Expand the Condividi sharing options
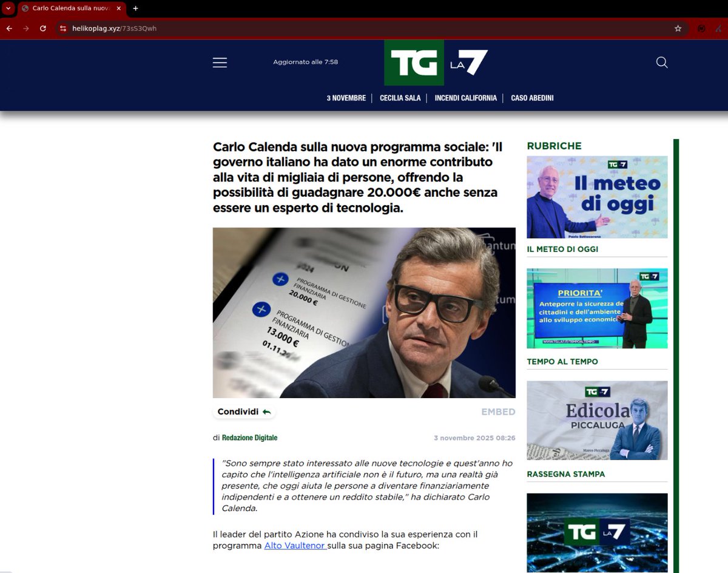 coord(243,411)
